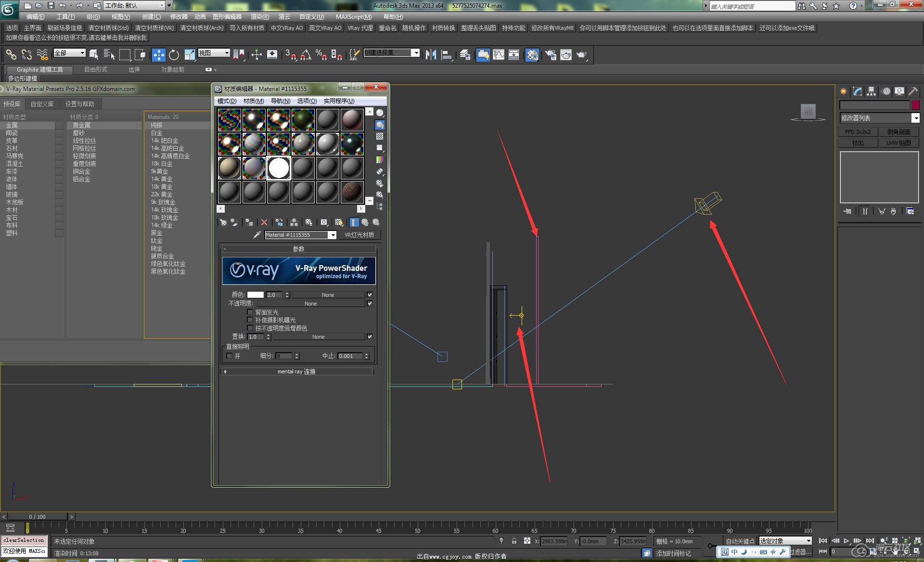Select the white sphere material sample slot
This screenshot has width=924, height=562.
coord(279,168)
